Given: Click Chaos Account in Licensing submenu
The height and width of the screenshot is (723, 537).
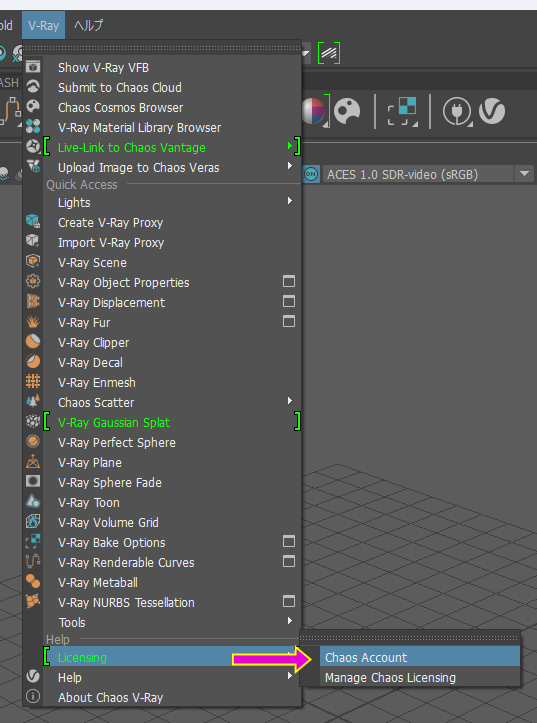Looking at the screenshot, I should tap(420, 658).
